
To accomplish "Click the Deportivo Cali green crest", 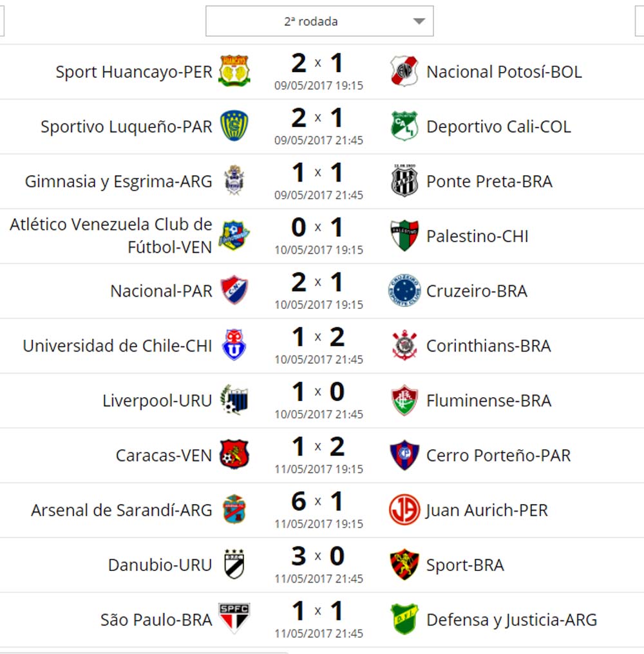I will pos(404,126).
